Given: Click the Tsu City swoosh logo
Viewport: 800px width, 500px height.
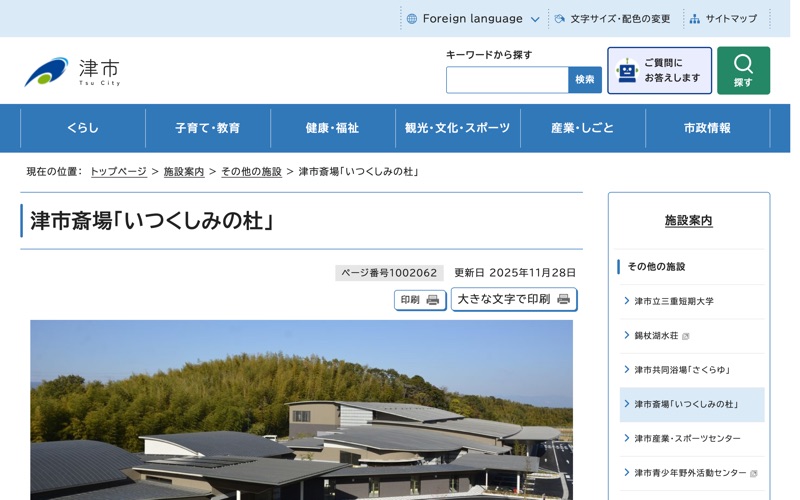Looking at the screenshot, I should click(x=46, y=71).
